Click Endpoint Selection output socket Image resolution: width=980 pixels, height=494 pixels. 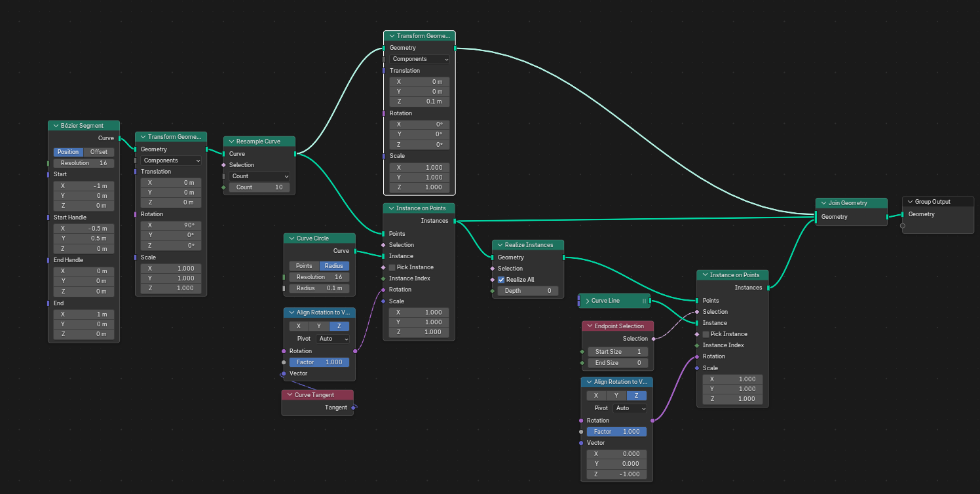654,339
